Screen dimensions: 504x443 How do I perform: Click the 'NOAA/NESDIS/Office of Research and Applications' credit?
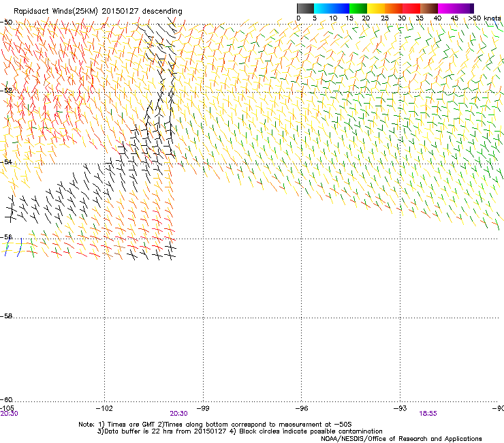(x=401, y=439)
